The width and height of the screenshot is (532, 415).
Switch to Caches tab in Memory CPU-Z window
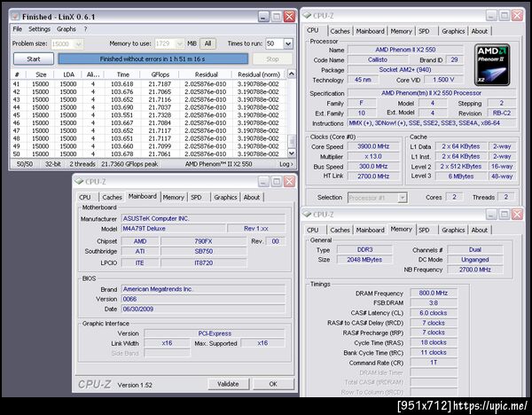coord(340,230)
